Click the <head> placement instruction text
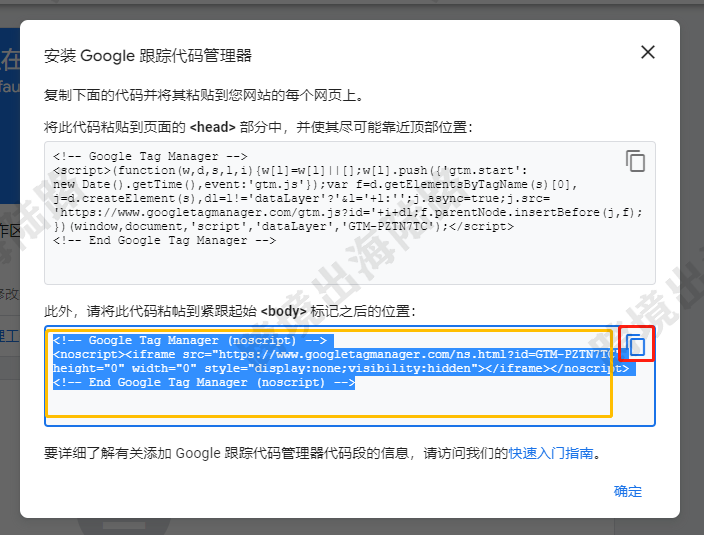 [x=258, y=127]
